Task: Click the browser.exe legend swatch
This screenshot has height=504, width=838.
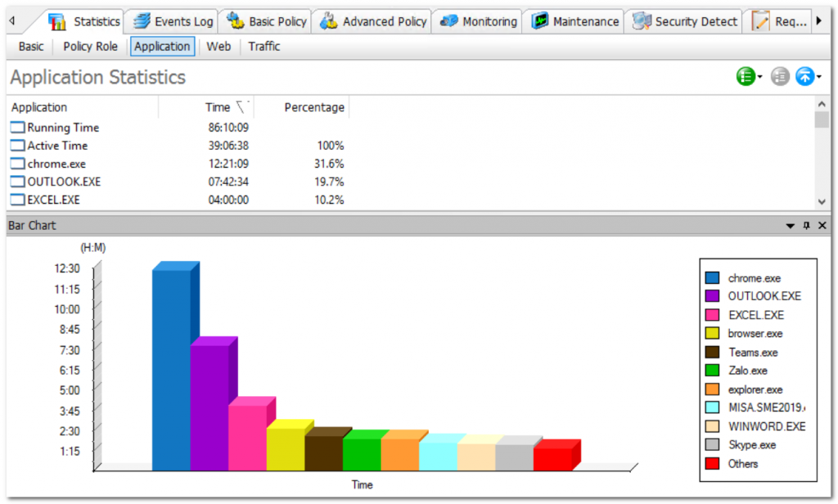Action: click(712, 334)
